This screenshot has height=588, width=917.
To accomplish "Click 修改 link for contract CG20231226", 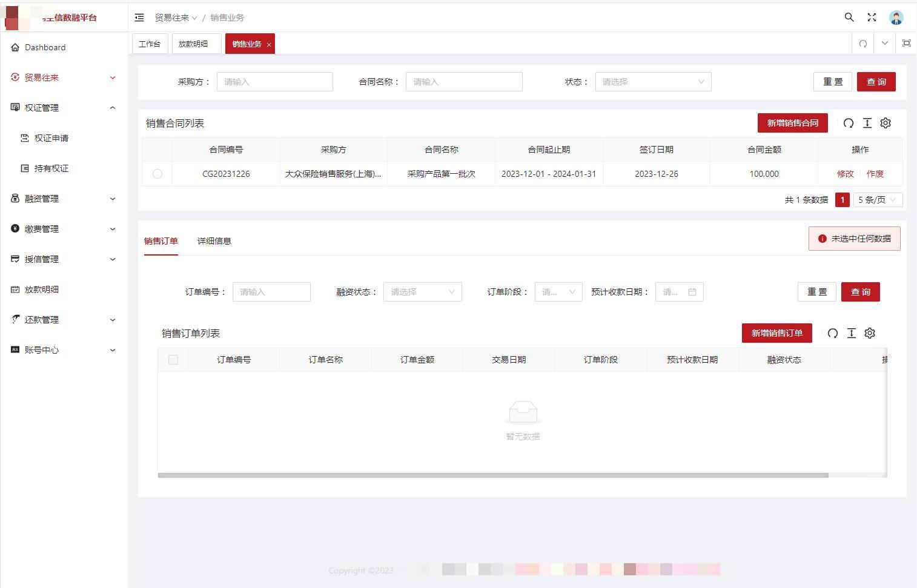I will (845, 174).
